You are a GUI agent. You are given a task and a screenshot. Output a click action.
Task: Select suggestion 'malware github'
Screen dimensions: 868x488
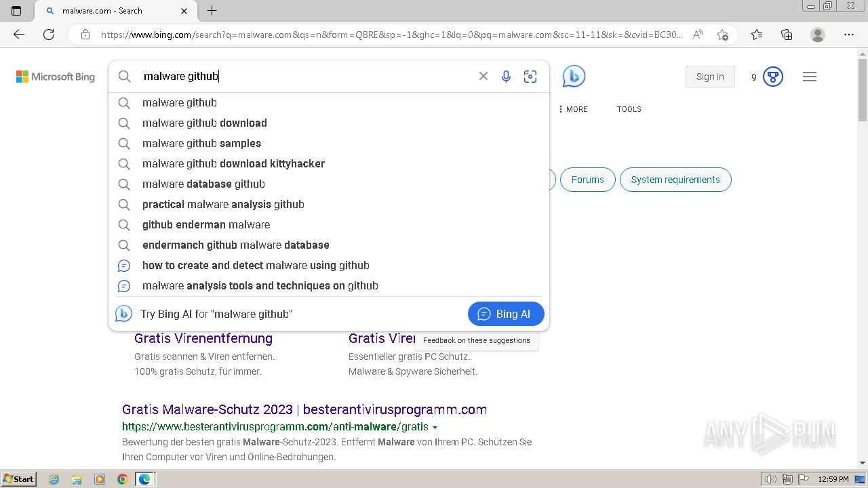pos(329,102)
